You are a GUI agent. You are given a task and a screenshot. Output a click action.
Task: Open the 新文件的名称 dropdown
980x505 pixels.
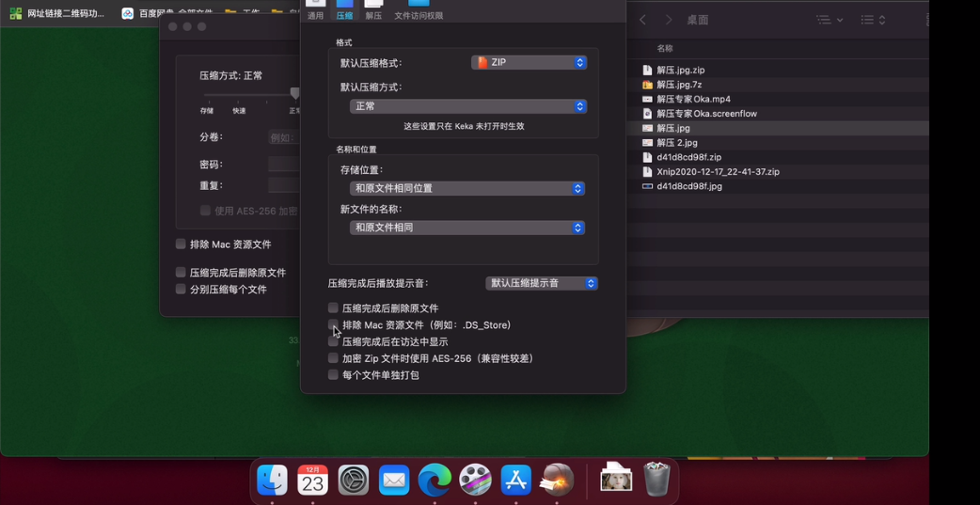467,228
